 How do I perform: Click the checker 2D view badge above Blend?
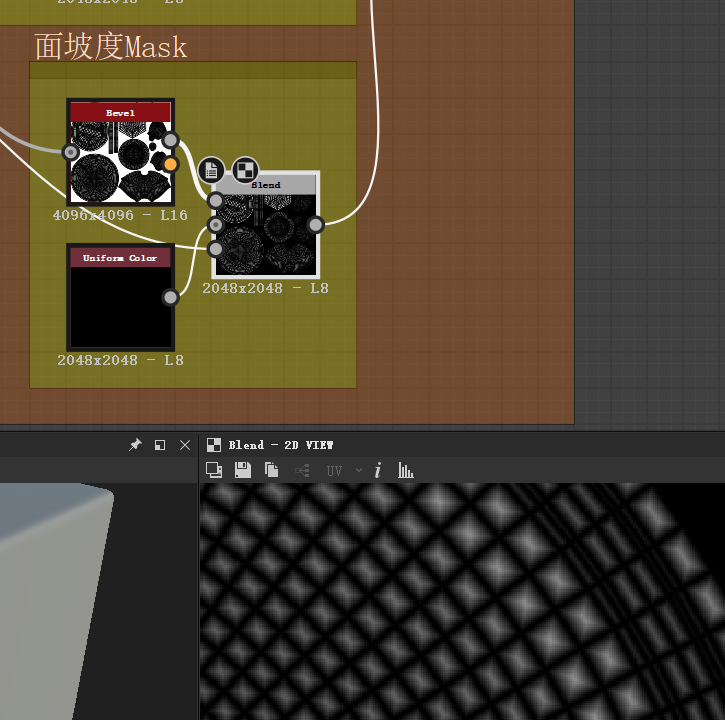[x=245, y=170]
